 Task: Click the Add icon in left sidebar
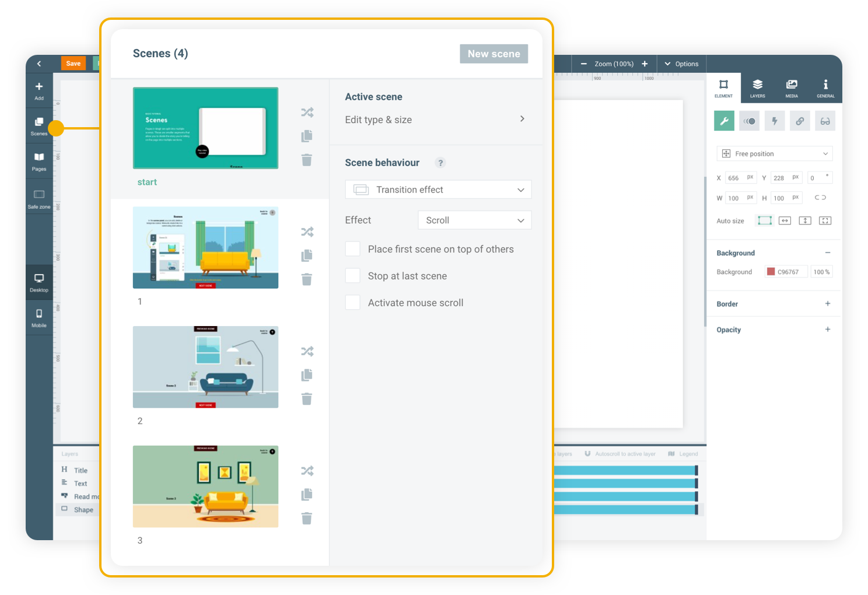coord(39,90)
